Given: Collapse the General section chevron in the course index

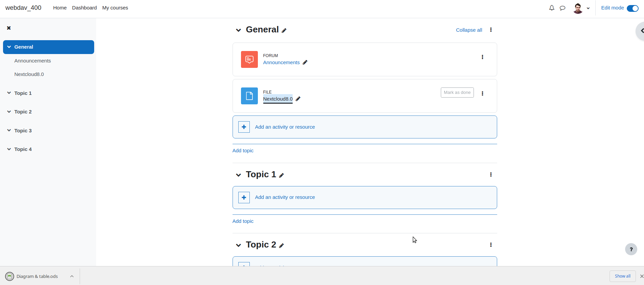Looking at the screenshot, I should pos(9,47).
